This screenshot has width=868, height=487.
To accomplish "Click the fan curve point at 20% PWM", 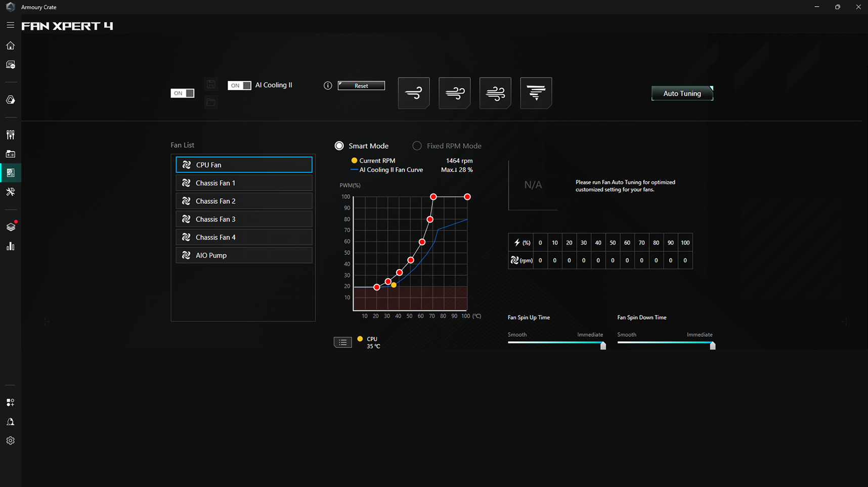I will pyautogui.click(x=377, y=287).
